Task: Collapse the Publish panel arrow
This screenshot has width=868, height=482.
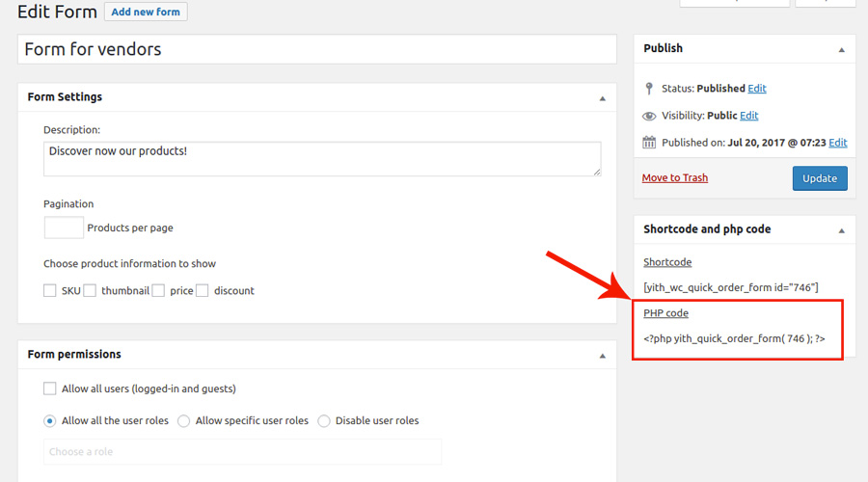Action: coord(841,50)
